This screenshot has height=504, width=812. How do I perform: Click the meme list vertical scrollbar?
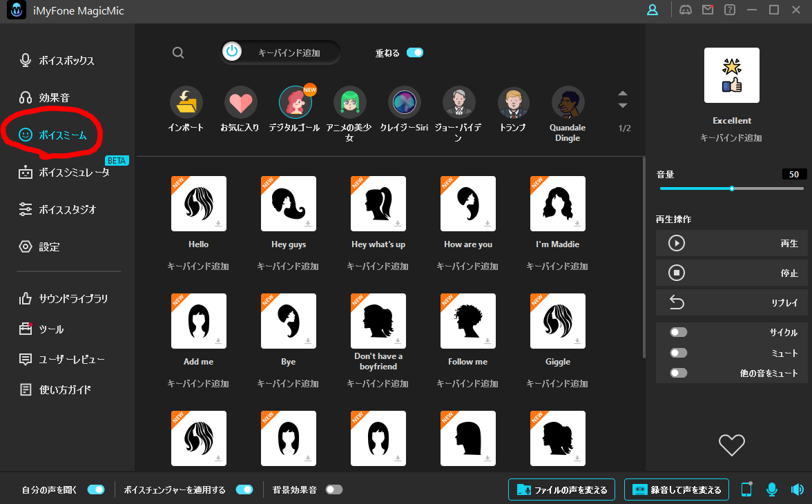click(x=644, y=258)
